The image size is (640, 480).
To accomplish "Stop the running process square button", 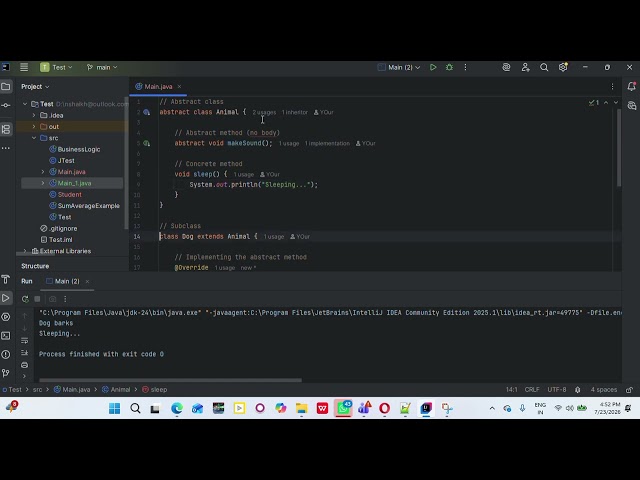I will pos(38,299).
